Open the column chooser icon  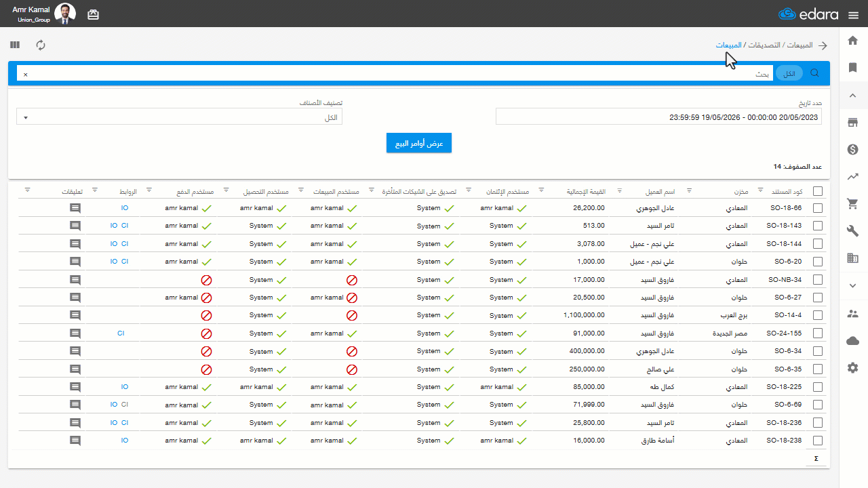click(x=15, y=45)
